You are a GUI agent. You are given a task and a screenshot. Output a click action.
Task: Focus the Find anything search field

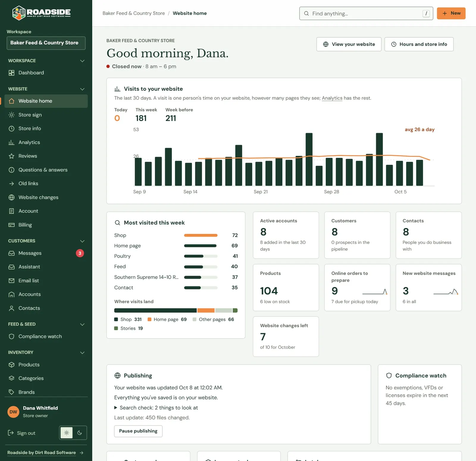coord(366,13)
